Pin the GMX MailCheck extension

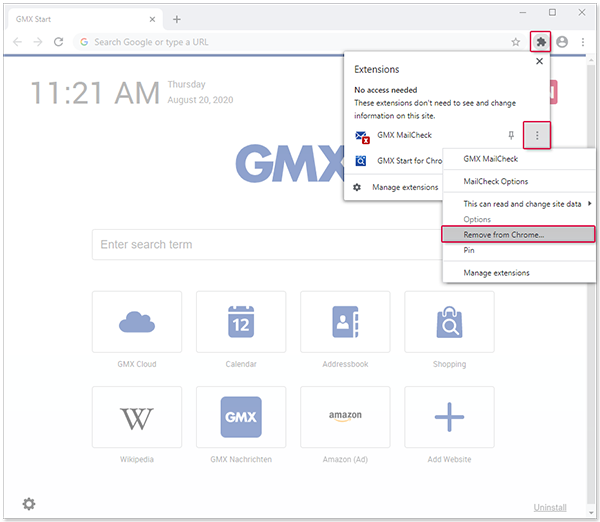click(x=511, y=135)
